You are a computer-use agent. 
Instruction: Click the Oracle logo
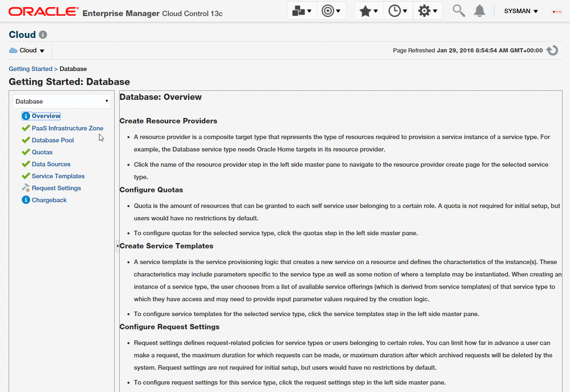click(44, 12)
